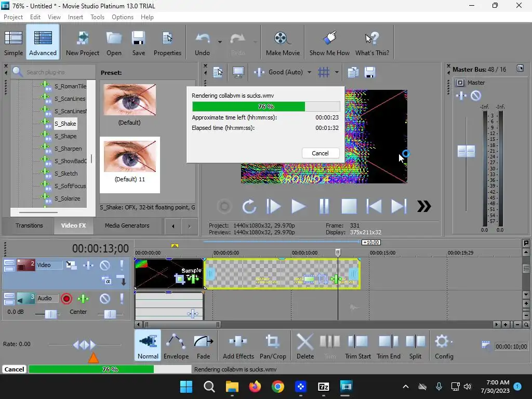Adjust Audio track volume slider

click(50, 314)
